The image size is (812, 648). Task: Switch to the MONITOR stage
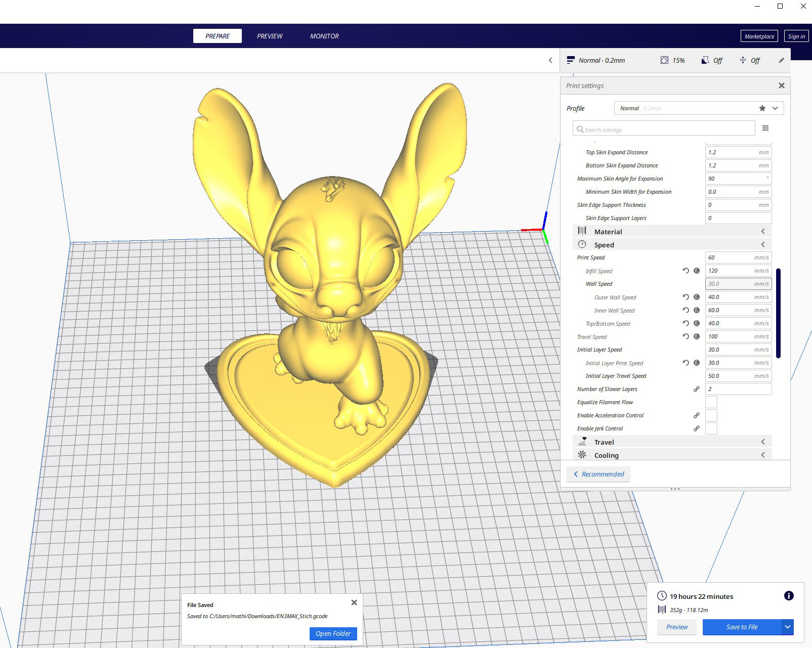[324, 36]
